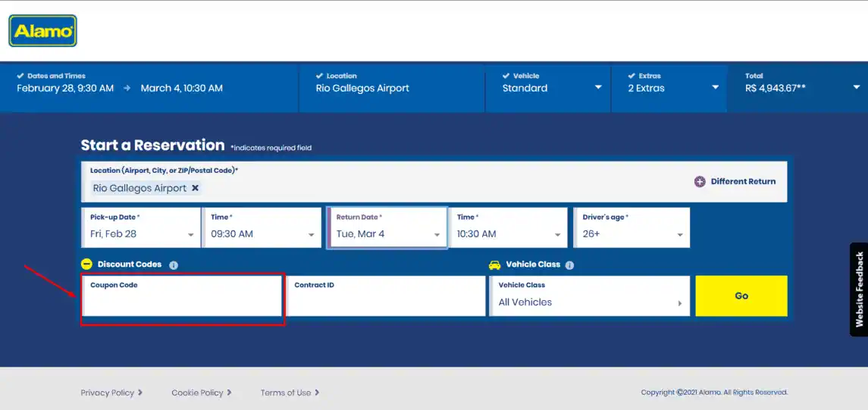This screenshot has width=868, height=410.
Task: Focus the Contract ID input field
Action: click(386, 296)
